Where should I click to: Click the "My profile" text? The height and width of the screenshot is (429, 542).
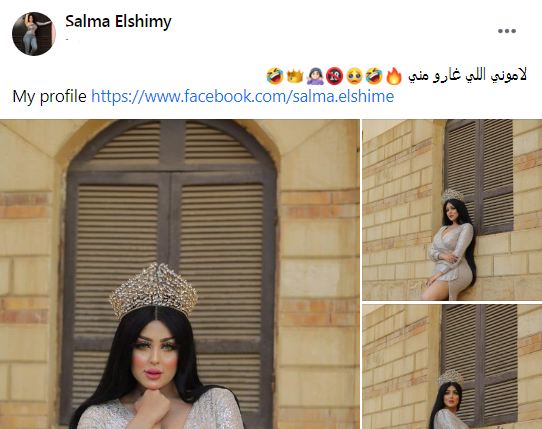tap(49, 96)
